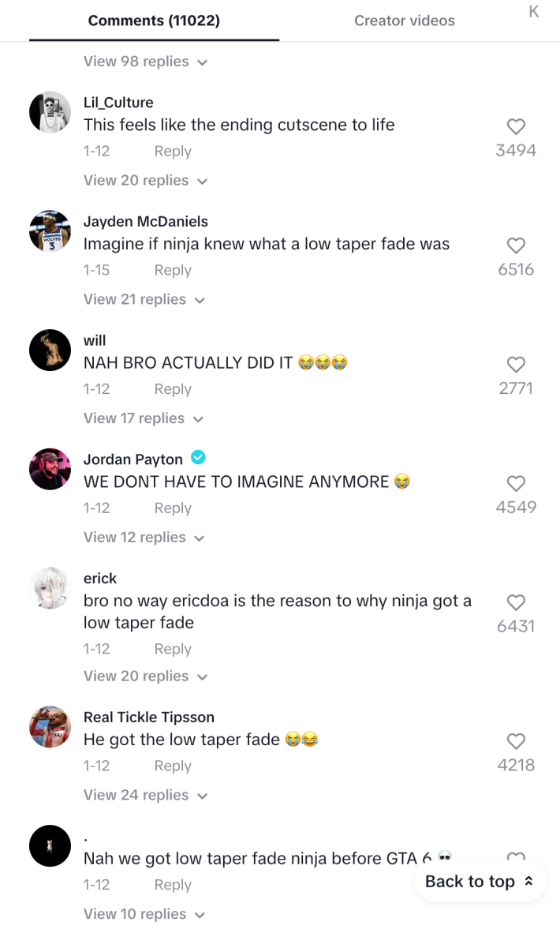The height and width of the screenshot is (933, 560).
Task: Like erick's comment about ericdoa
Action: coord(516,602)
